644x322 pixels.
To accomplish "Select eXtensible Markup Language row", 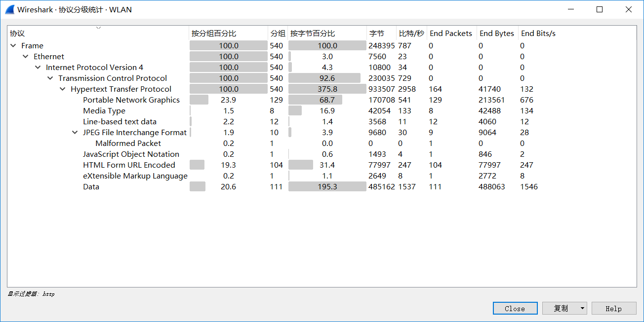I will [322, 176].
